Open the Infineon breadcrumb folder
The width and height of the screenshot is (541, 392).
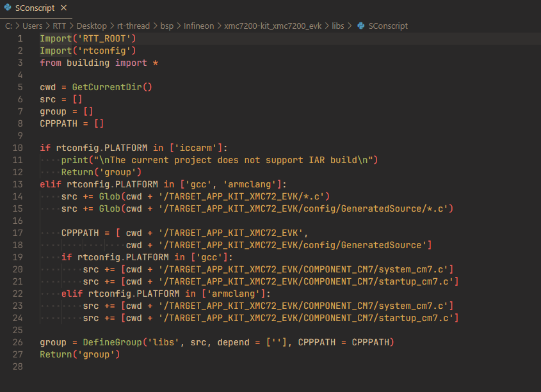199,26
